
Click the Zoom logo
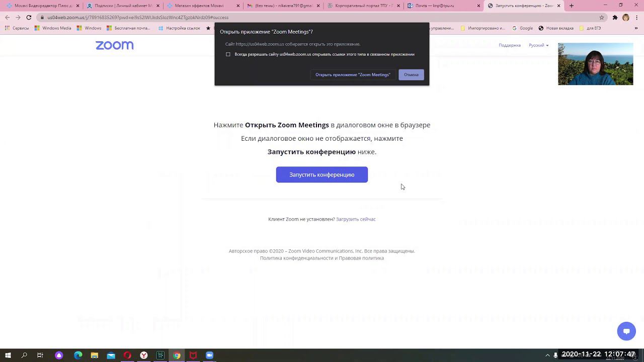115,45
